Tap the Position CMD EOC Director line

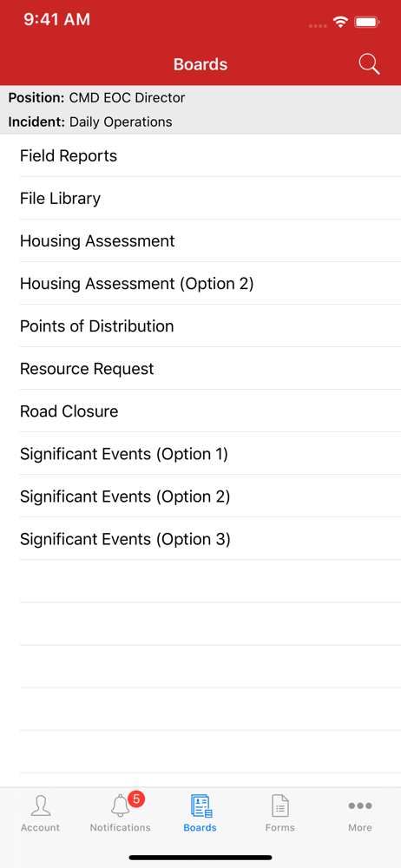tap(97, 99)
